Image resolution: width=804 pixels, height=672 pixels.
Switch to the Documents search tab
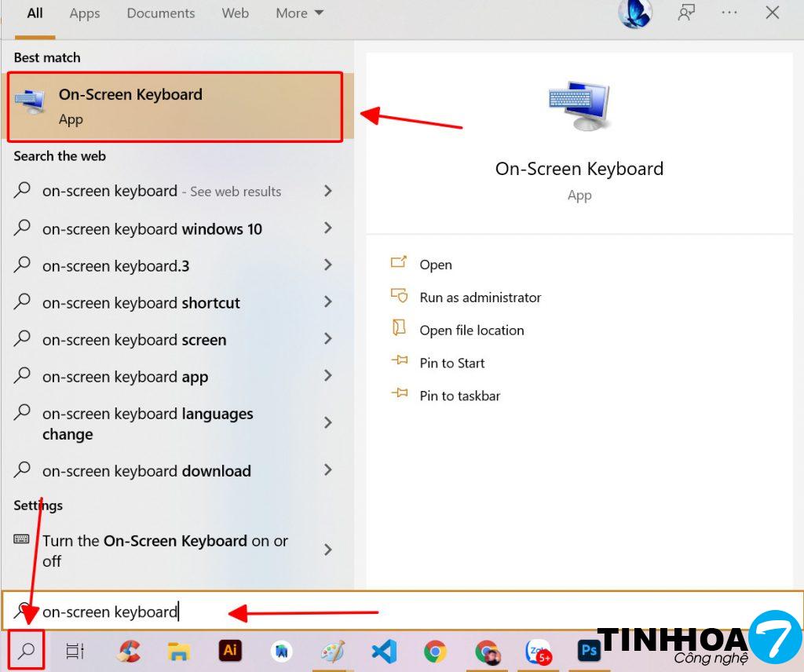(x=161, y=13)
